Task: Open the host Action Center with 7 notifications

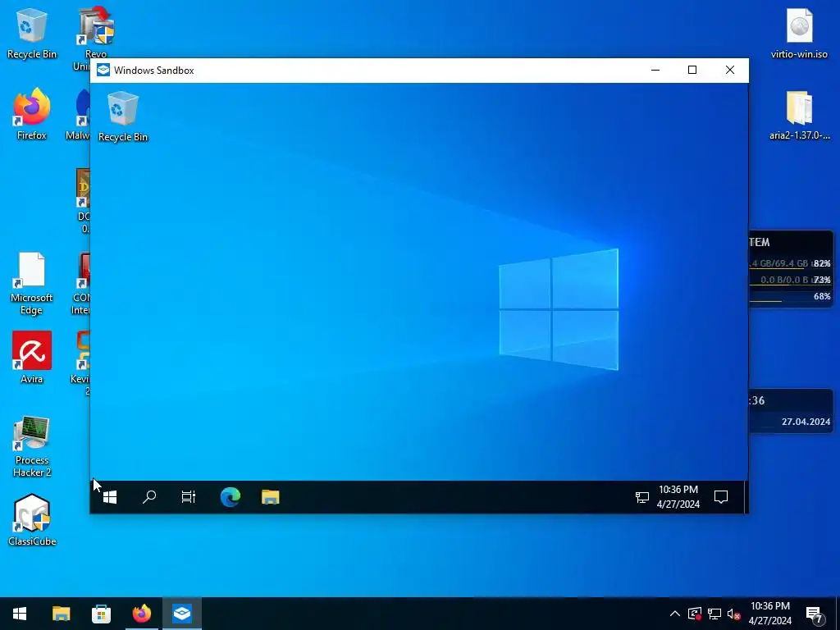Action: (814, 614)
